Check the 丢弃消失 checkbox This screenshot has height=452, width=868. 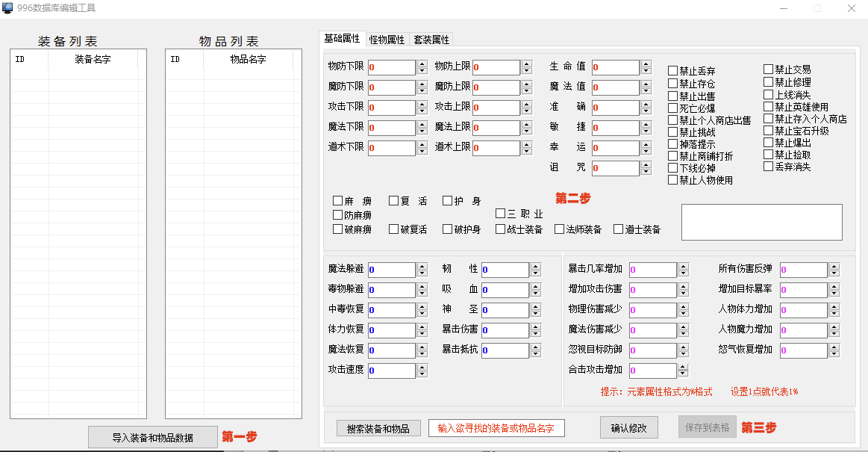coord(768,166)
